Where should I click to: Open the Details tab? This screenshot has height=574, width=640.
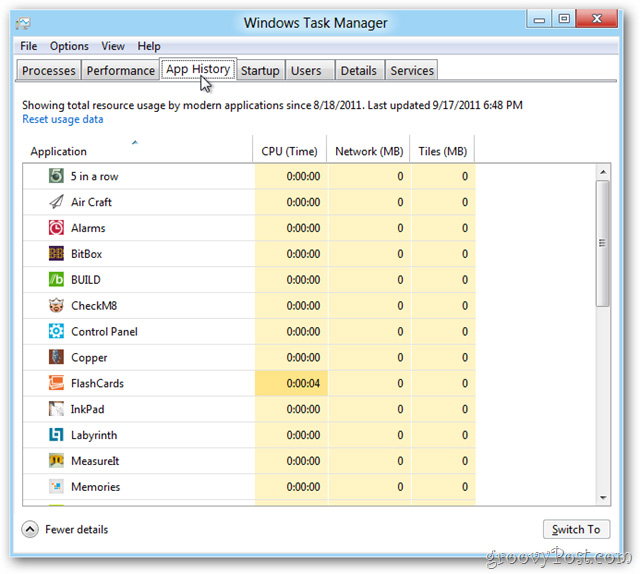(x=358, y=71)
